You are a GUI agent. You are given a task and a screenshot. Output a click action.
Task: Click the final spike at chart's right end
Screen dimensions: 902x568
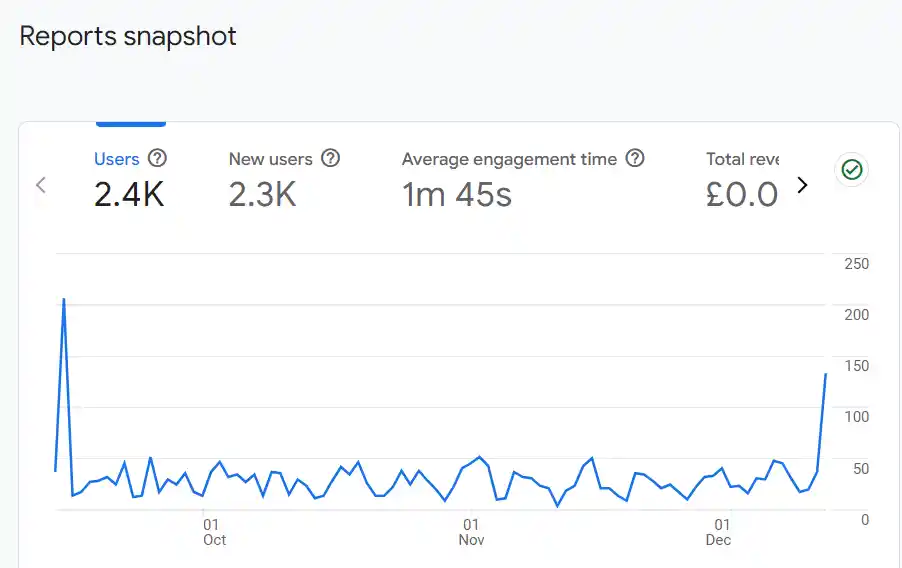pos(825,374)
